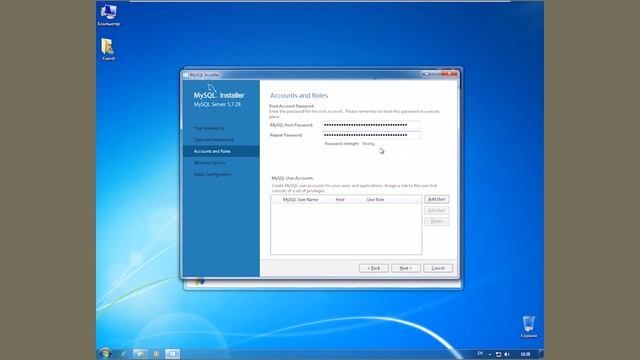
Task: Go back with the Back button
Action: click(373, 268)
